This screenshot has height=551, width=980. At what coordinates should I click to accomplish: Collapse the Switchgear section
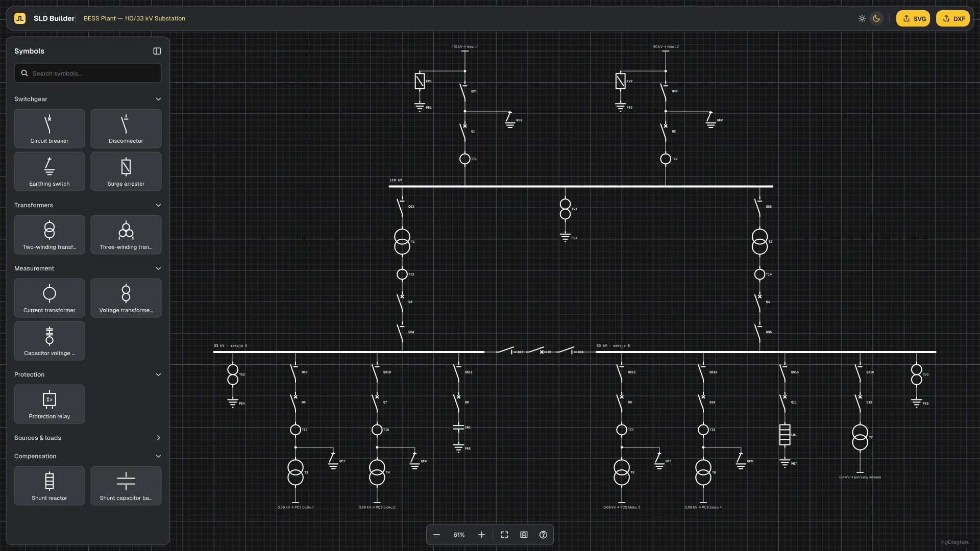click(x=88, y=99)
